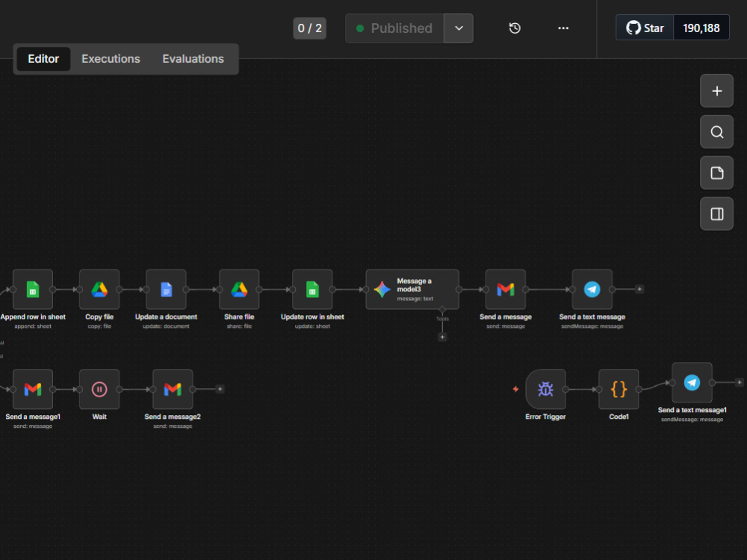747x560 pixels.
Task: Open the Send a message2 Gmail node
Action: point(173,389)
